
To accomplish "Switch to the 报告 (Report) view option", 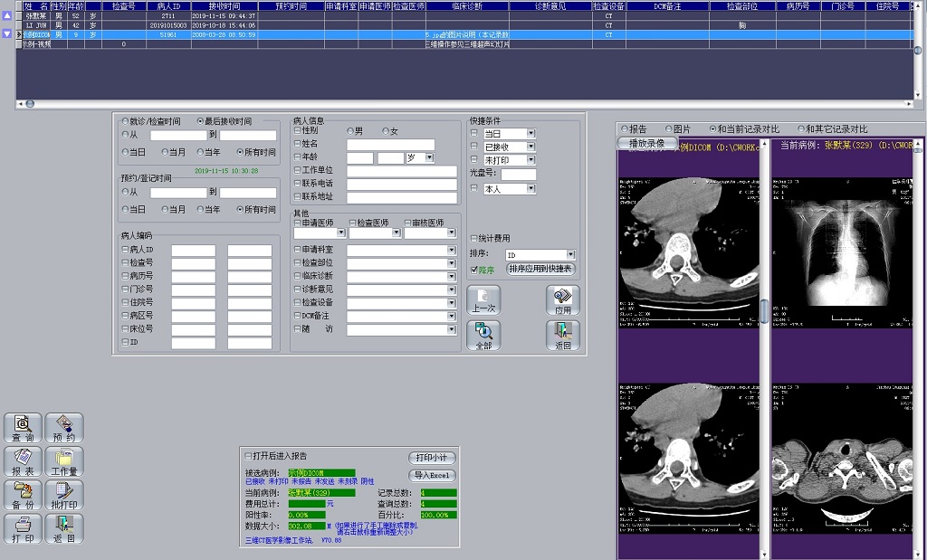I will [x=624, y=129].
